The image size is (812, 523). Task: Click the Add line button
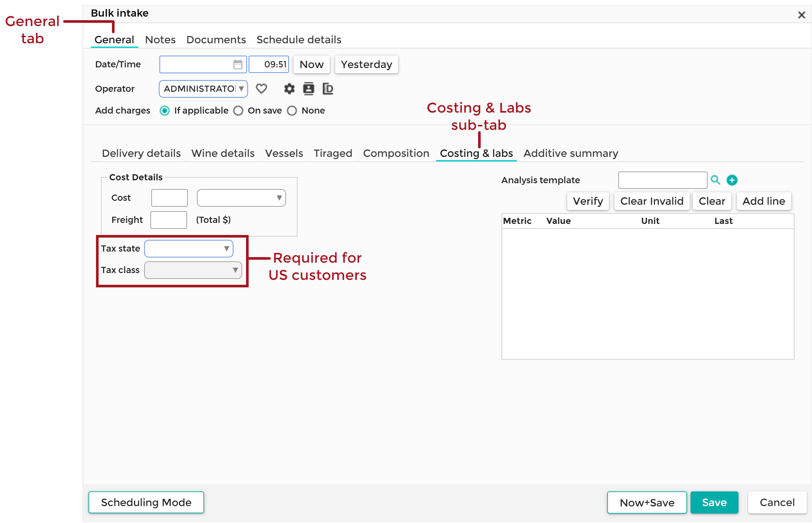[764, 201]
